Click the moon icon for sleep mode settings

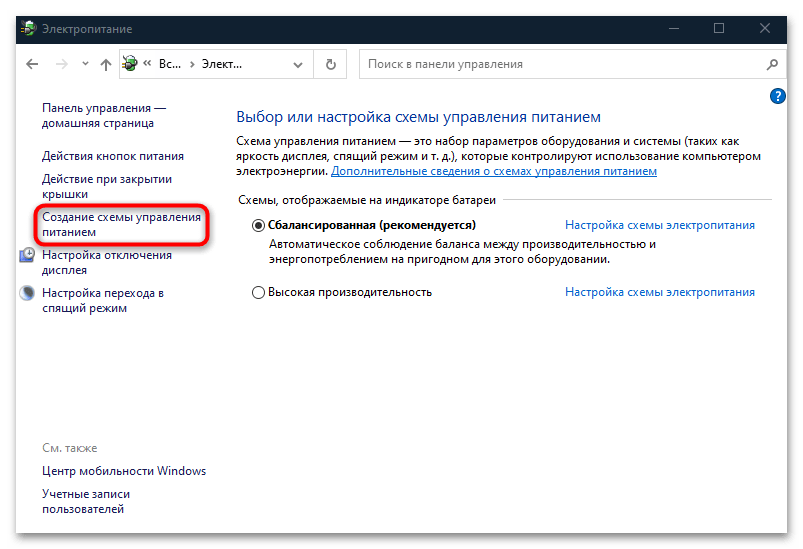point(27,293)
